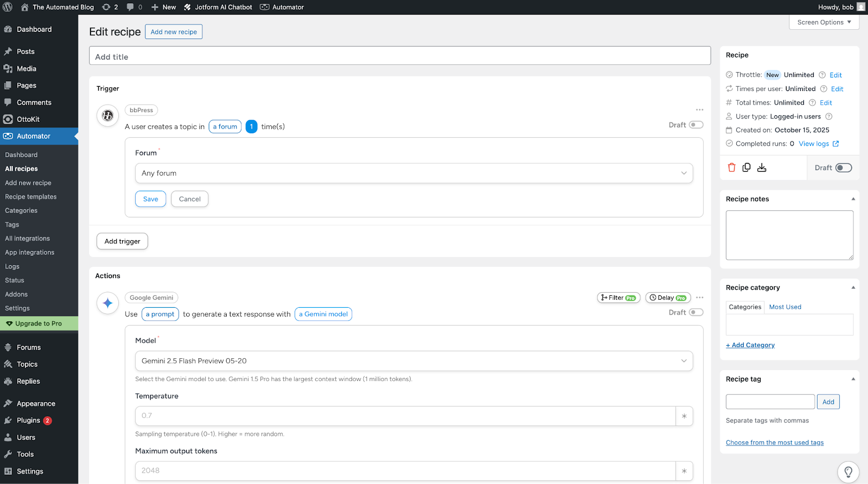Click the Jotform AI Chatbot admin bar item
Viewport: 868px width, 484px height.
point(218,7)
